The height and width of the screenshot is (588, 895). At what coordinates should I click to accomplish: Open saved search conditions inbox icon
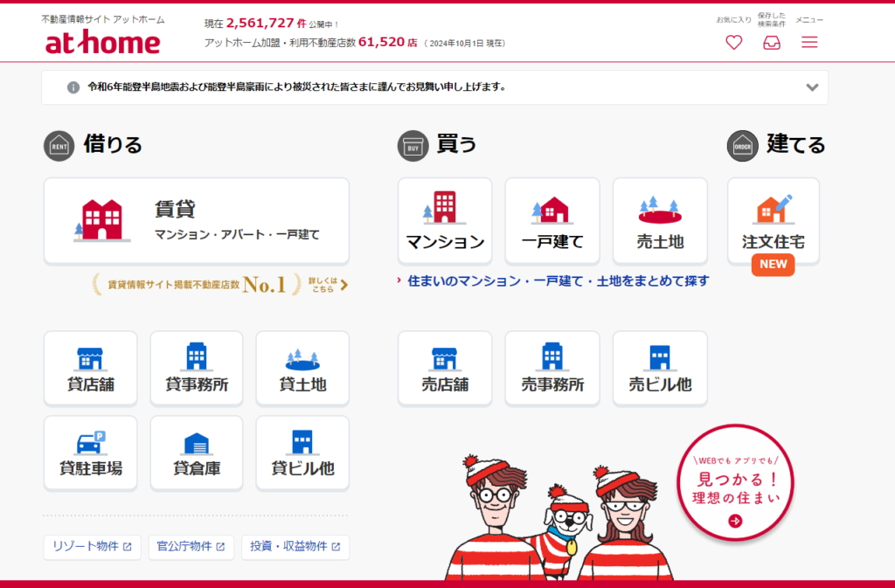[x=772, y=43]
